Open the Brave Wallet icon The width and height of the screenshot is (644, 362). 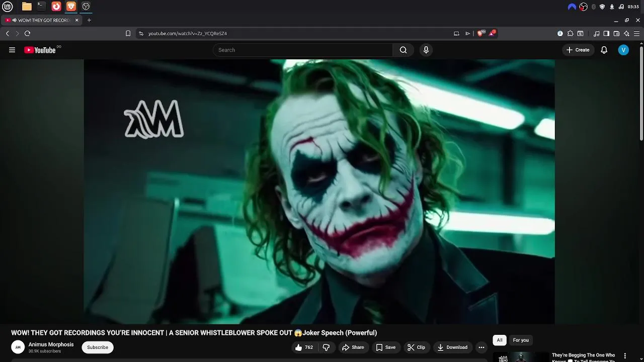616,33
